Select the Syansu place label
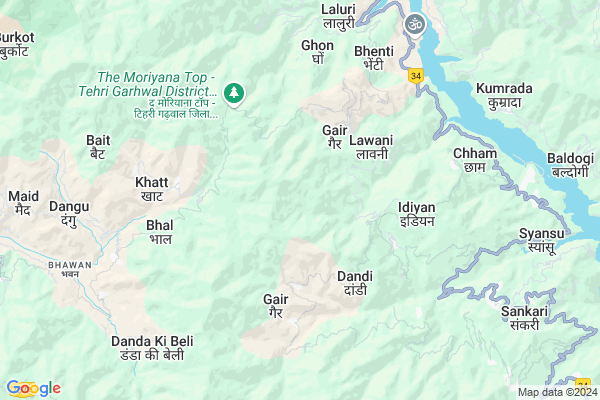600x400 pixels. (541, 240)
